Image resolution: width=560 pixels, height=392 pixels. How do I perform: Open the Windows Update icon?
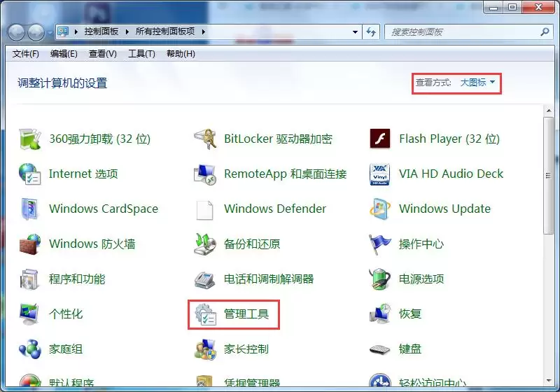[x=380, y=209]
